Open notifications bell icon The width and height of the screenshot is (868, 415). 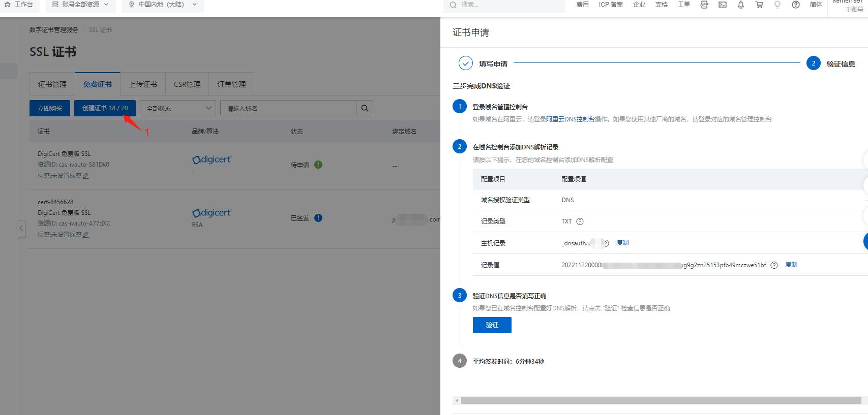point(741,5)
